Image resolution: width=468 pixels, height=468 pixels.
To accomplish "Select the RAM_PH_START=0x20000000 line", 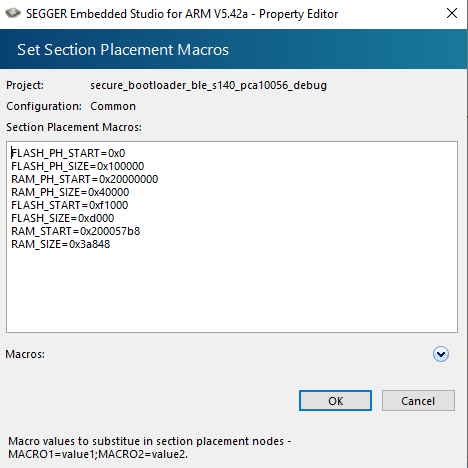I will [x=85, y=179].
